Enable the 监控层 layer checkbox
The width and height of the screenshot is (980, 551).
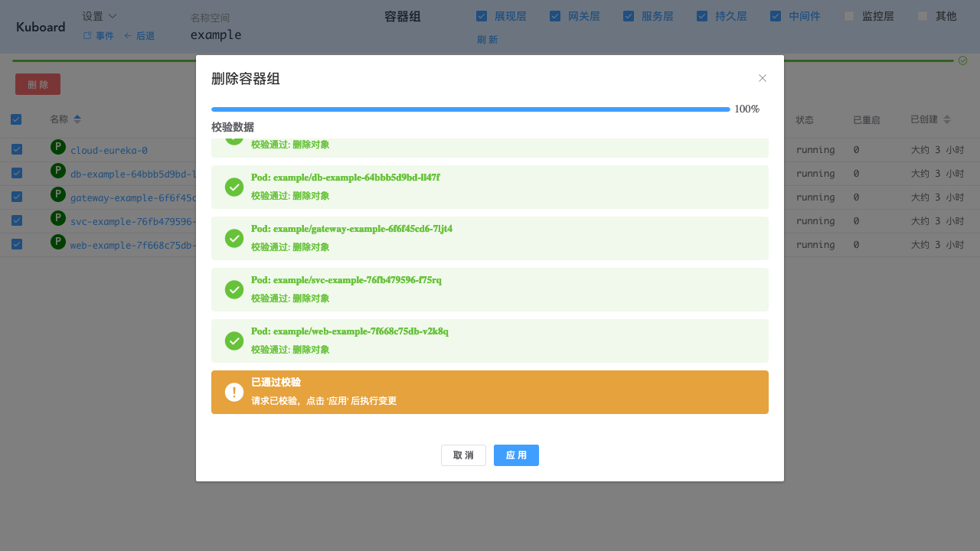[x=850, y=15]
